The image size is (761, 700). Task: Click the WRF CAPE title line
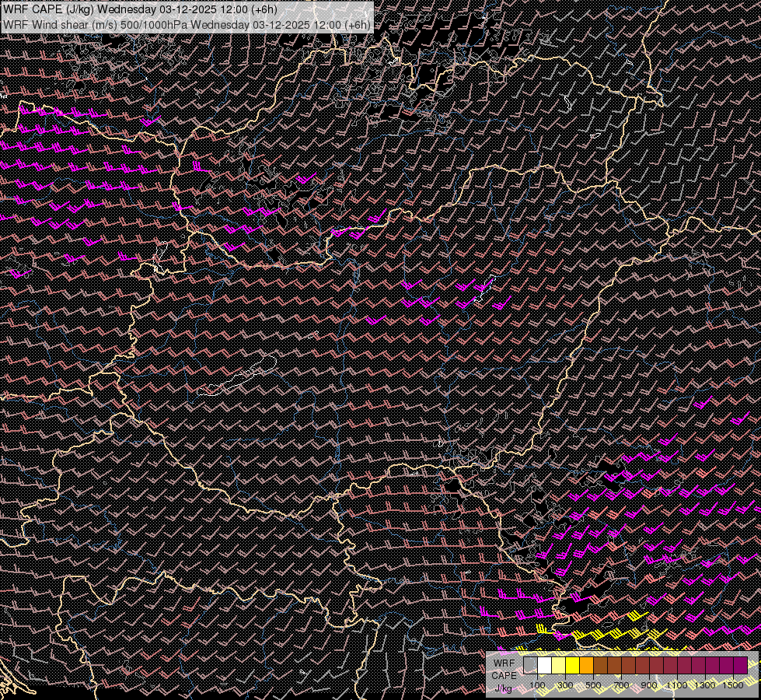pyautogui.click(x=140, y=10)
